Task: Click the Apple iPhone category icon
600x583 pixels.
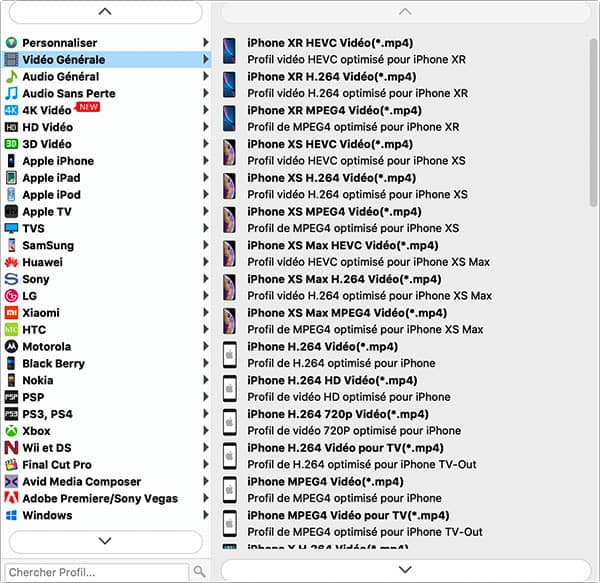Action: [x=12, y=161]
